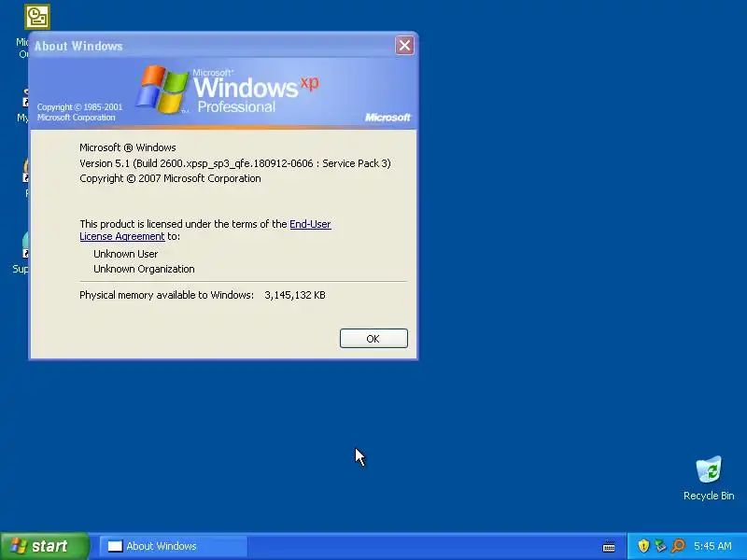
Task: Open the yellow security shield tray icon
Action: point(643,546)
